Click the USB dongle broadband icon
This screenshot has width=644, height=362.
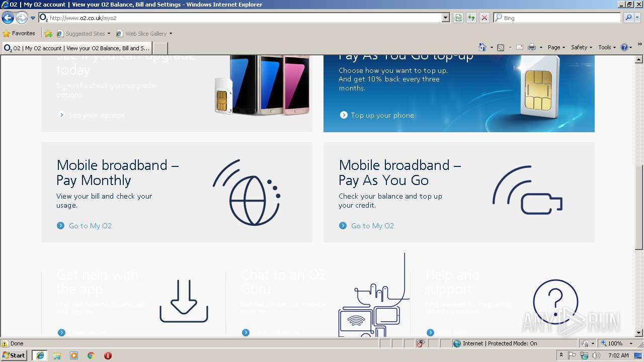527,191
